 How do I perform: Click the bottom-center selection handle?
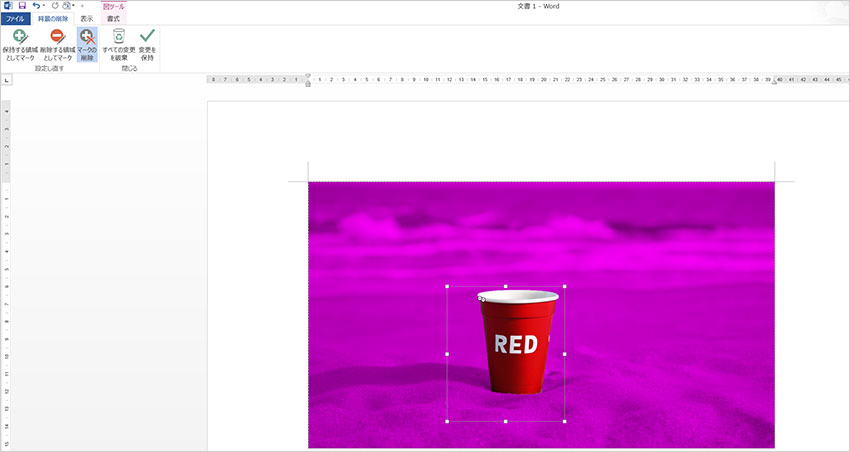(506, 421)
